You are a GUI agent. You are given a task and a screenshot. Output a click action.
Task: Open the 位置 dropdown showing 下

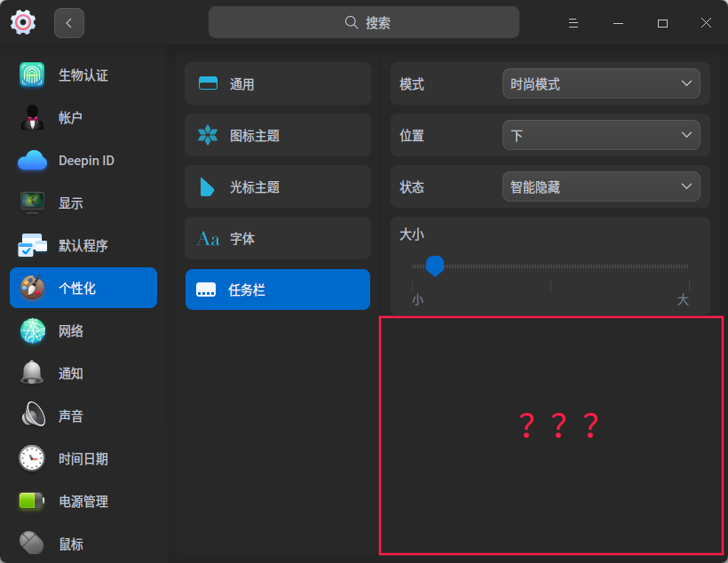(601, 135)
